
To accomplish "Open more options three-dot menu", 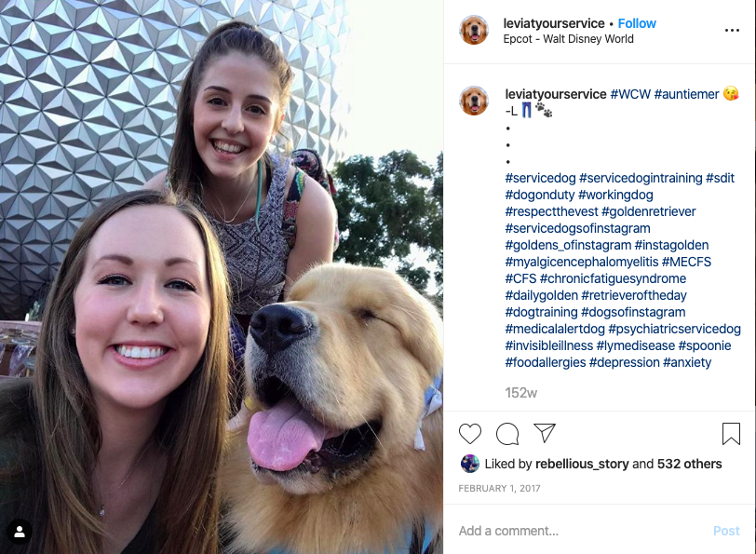I will pos(732,31).
